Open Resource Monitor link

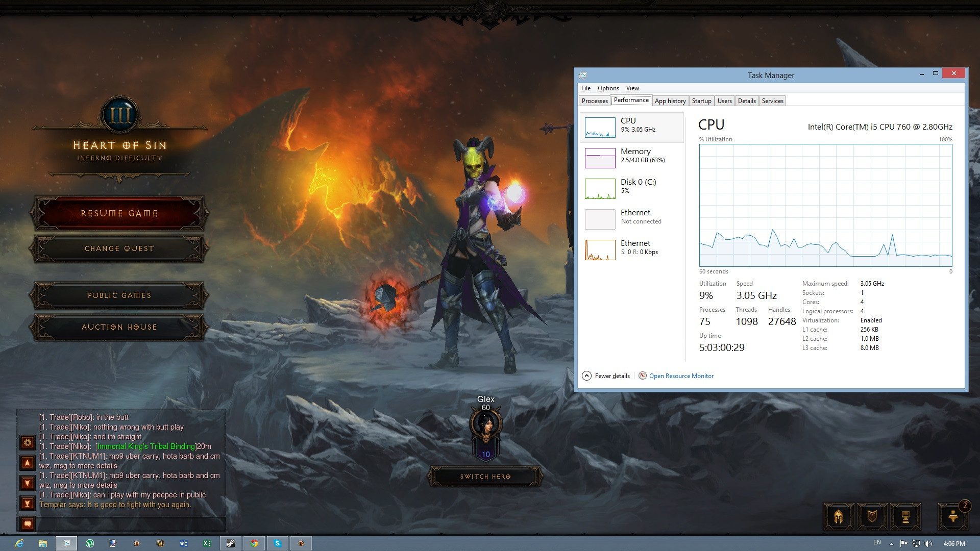pos(681,376)
